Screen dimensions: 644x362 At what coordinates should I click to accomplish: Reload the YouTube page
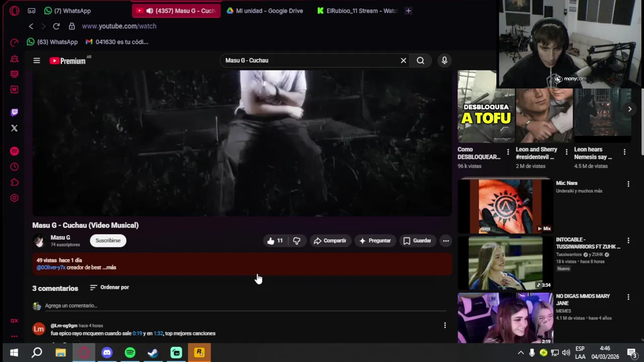pyautogui.click(x=56, y=26)
